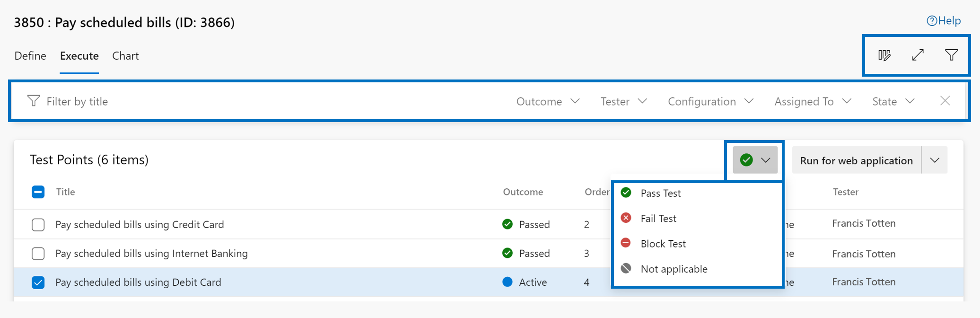Open the Configuration filter dropdown
Viewport: 980px width, 318px height.
(710, 101)
